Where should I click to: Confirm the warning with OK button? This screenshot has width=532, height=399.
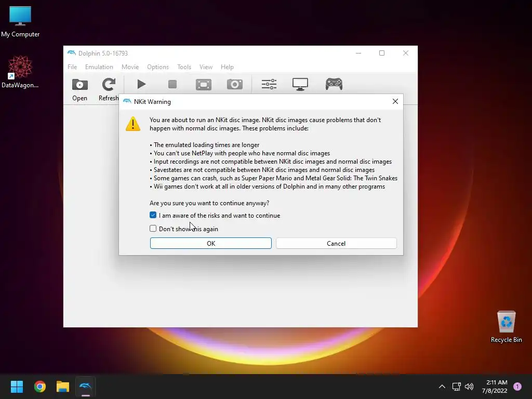(x=211, y=243)
